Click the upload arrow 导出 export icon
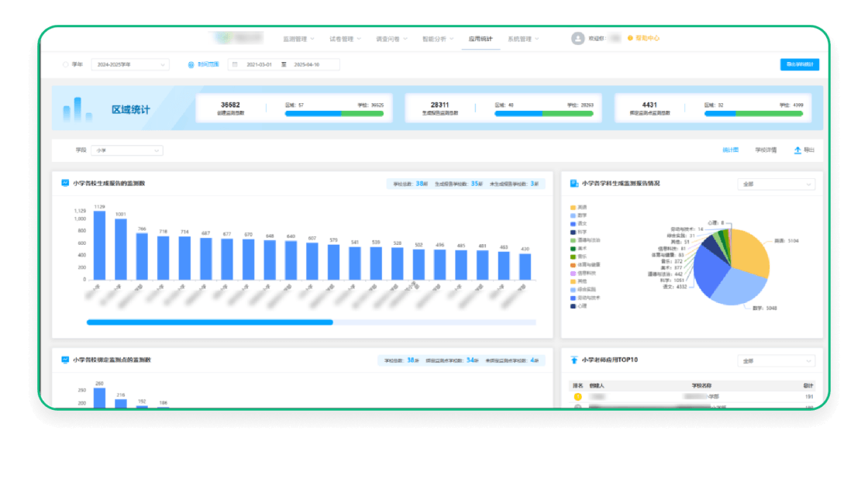This screenshot has width=868, height=496. click(797, 150)
